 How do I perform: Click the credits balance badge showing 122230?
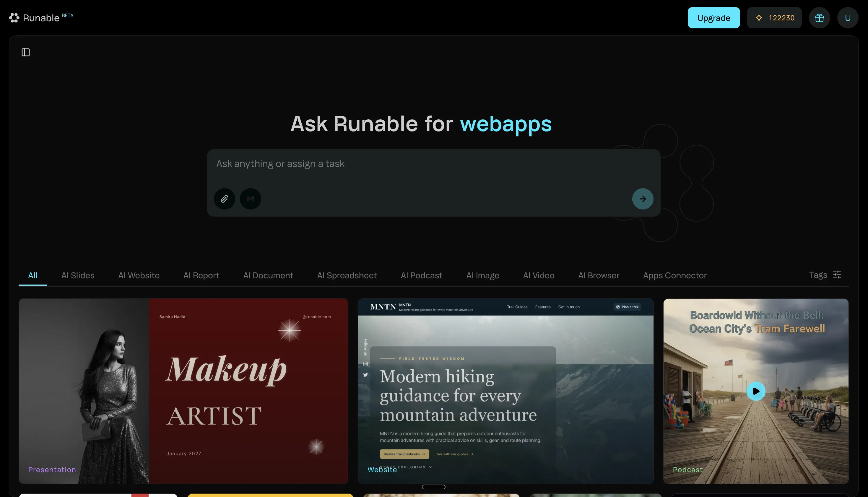[x=774, y=18]
